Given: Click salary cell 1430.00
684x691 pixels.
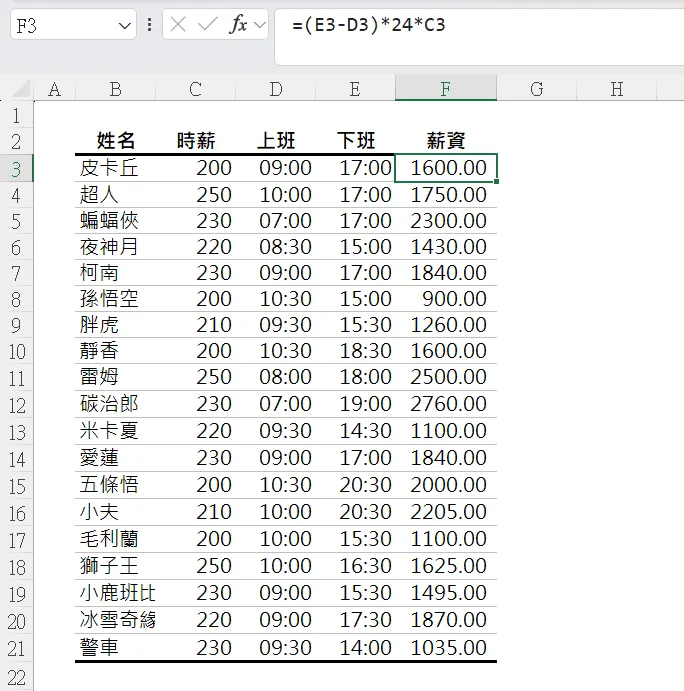Looking at the screenshot, I should (x=446, y=247).
